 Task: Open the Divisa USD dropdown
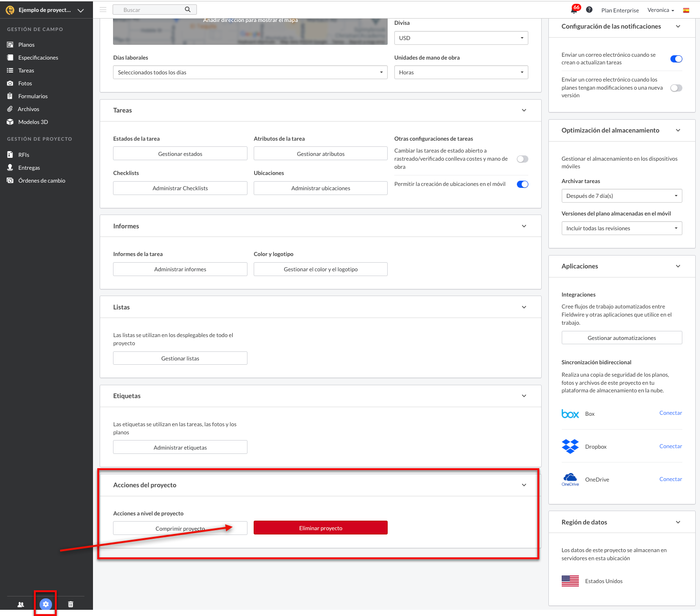pos(461,38)
